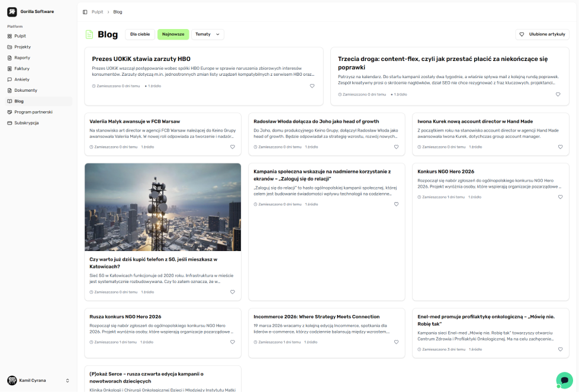Image resolution: width=579 pixels, height=392 pixels.
Task: Open Kamil Cyrana user menu
Action: tap(38, 380)
